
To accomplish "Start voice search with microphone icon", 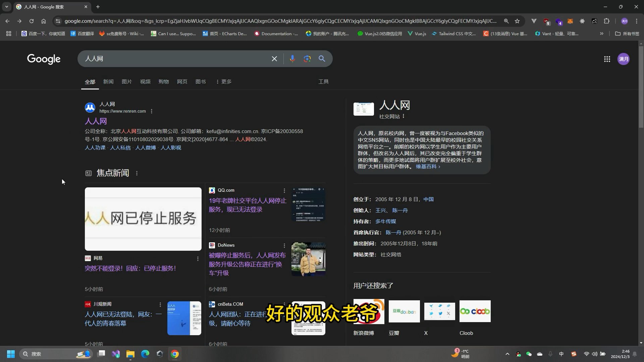I will [x=292, y=59].
